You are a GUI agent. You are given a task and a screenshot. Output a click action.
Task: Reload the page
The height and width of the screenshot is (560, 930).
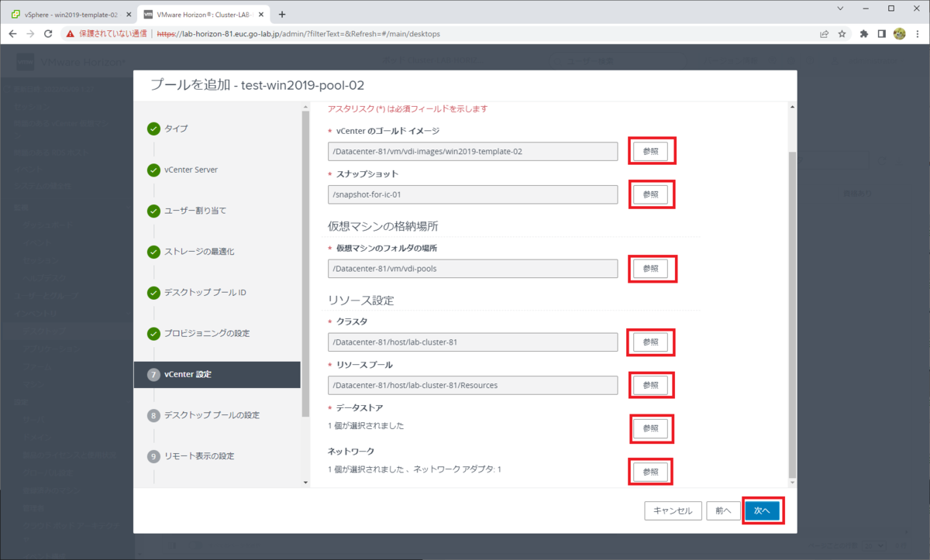click(48, 34)
